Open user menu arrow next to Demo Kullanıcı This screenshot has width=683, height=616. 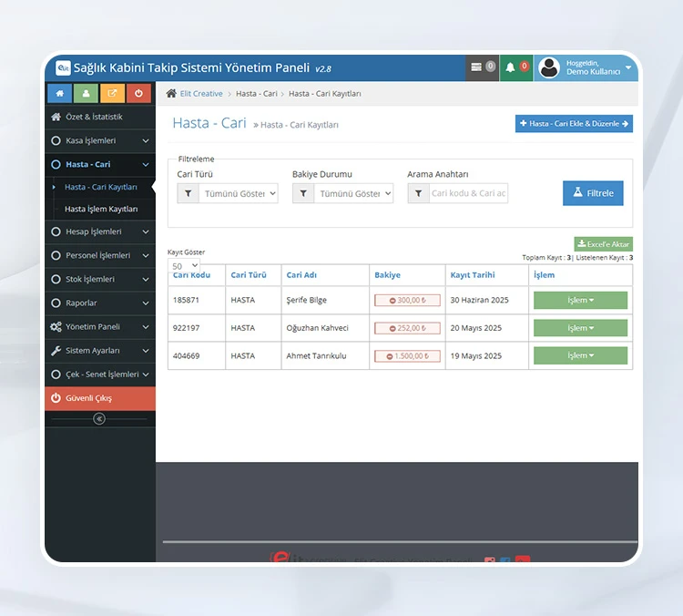click(628, 67)
